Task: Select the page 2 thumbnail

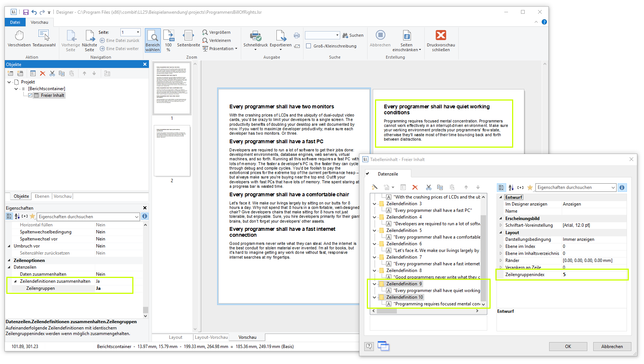Action: pos(172,151)
